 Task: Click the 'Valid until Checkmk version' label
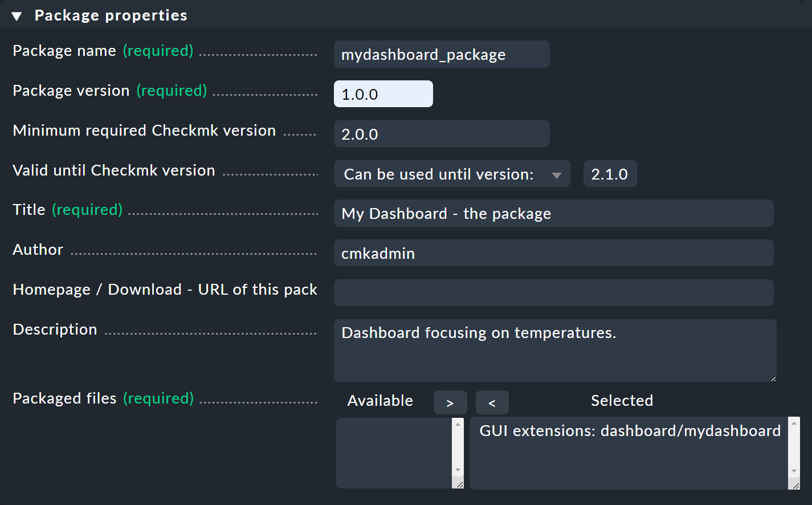pos(114,170)
